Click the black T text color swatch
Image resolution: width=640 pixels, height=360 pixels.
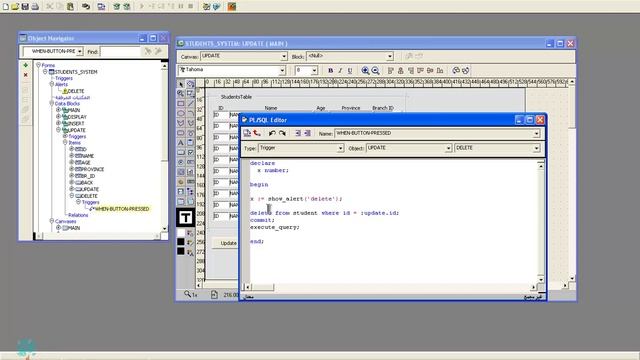[x=185, y=218]
